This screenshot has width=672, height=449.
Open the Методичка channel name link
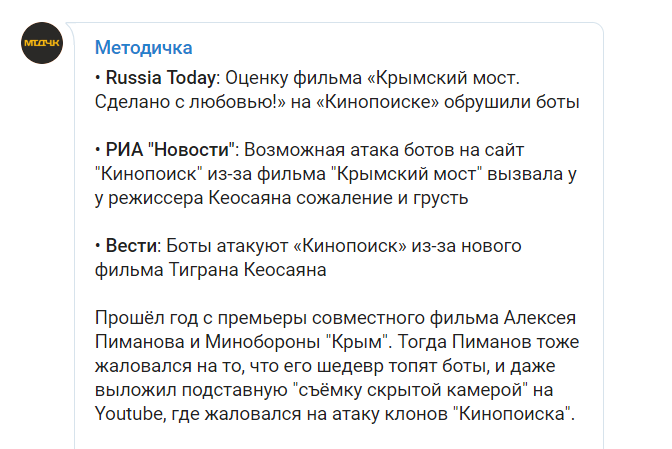click(x=144, y=48)
